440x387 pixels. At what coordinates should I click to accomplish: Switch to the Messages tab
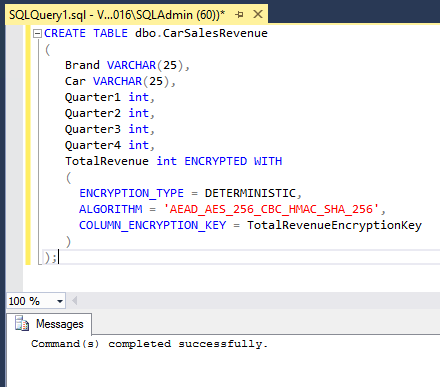pos(49,324)
